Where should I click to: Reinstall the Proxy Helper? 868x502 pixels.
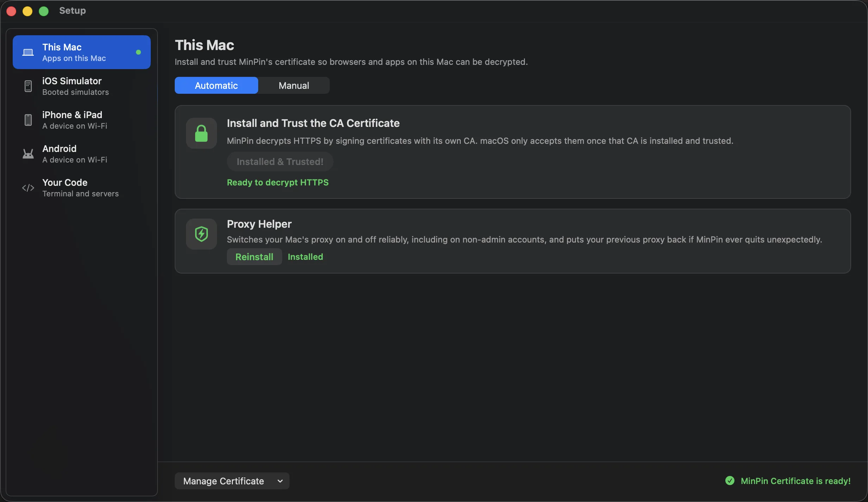pos(254,257)
